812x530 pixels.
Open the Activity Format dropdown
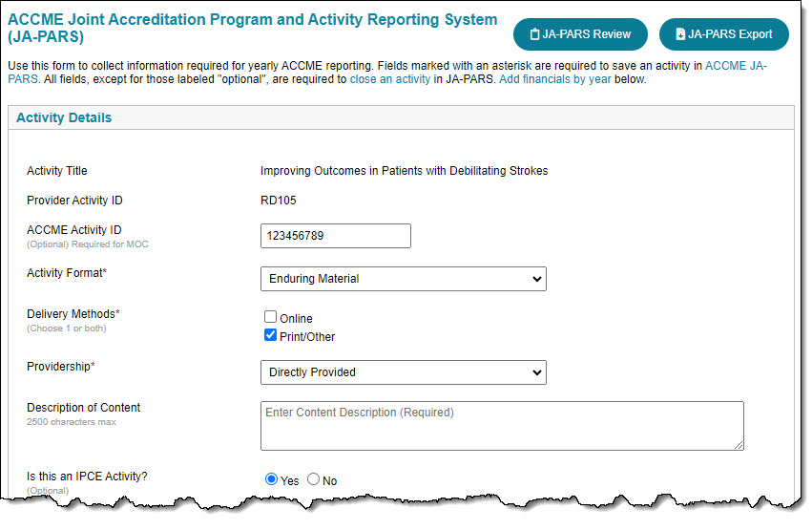click(x=403, y=279)
